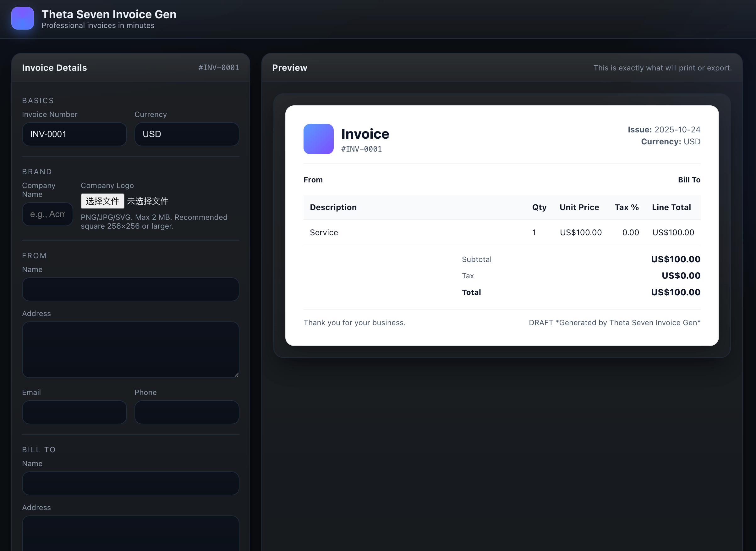Click the Service row in preview table
This screenshot has height=551, width=756.
[x=324, y=232]
